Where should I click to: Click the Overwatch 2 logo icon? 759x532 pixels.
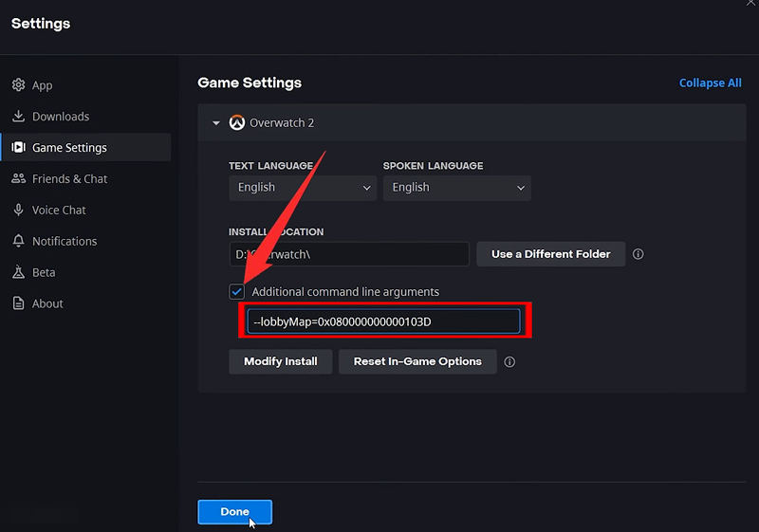click(x=236, y=122)
